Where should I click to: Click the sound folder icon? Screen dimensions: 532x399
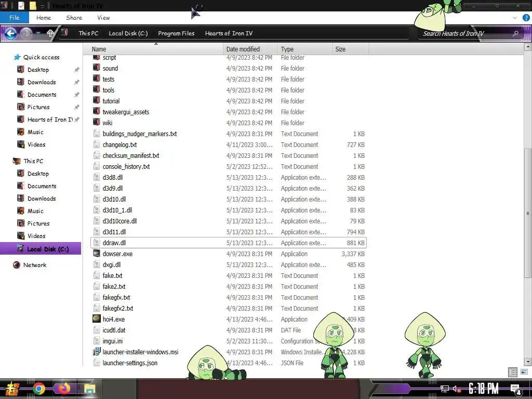[x=97, y=68]
